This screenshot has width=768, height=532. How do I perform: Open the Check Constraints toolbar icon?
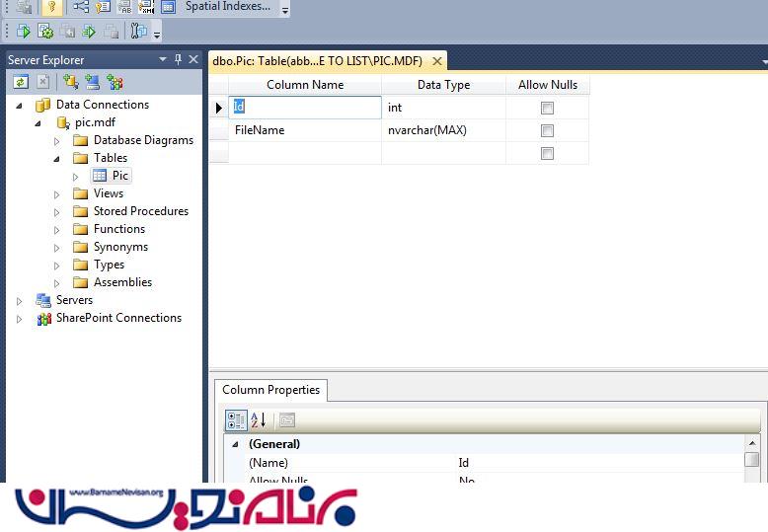click(x=168, y=7)
